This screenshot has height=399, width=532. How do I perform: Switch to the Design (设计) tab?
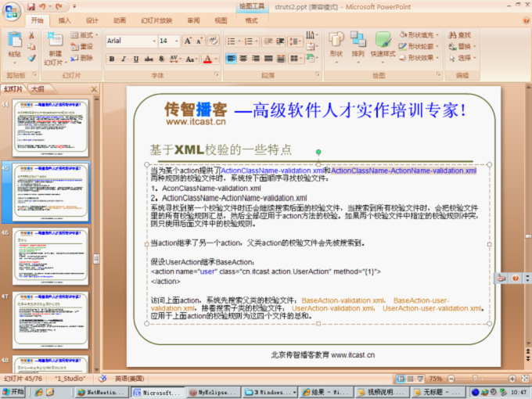point(92,20)
